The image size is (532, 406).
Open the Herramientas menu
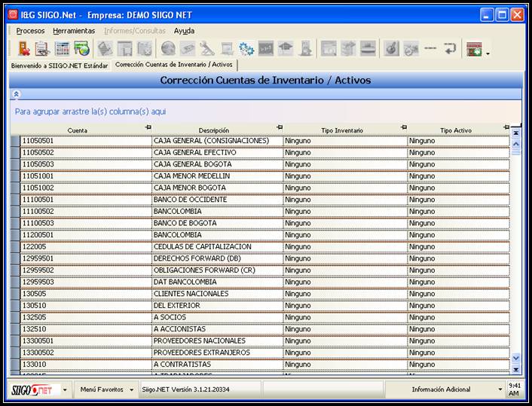click(x=74, y=31)
